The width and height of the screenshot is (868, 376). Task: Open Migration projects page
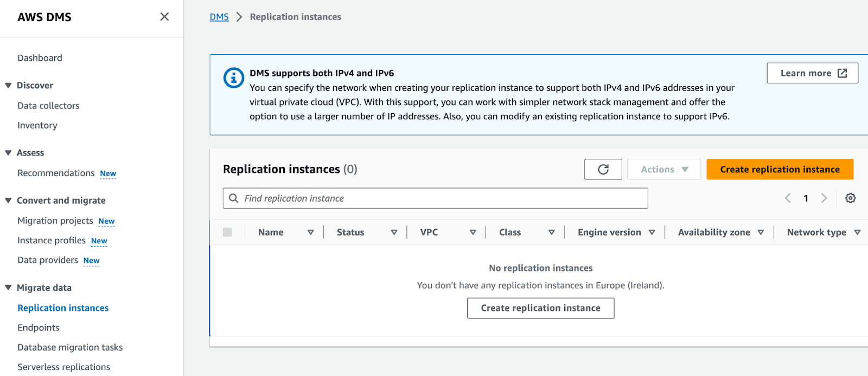tap(55, 221)
